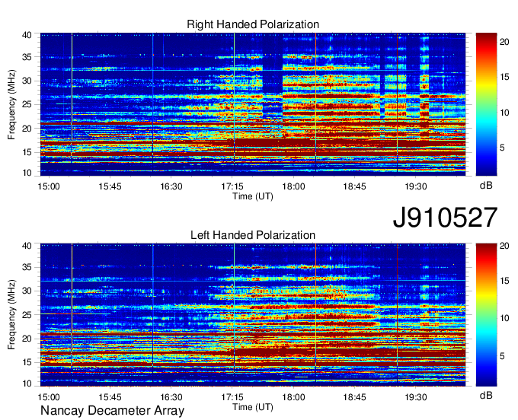Click the 18:00 time tick of Right Handed plot
Image resolution: width=518 pixels, height=420 pixels.
pos(293,186)
